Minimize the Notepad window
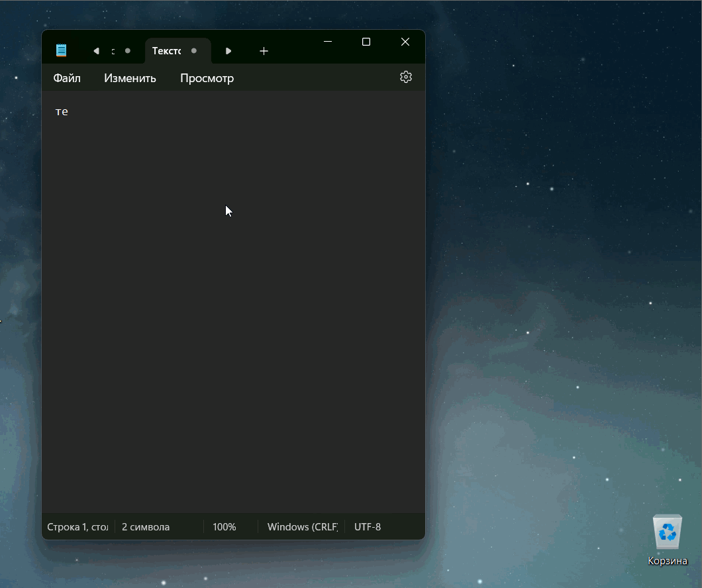The height and width of the screenshot is (588, 702). (327, 42)
